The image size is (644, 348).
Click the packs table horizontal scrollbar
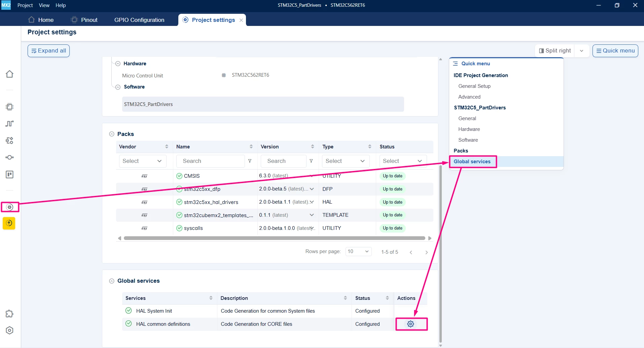[275, 238]
